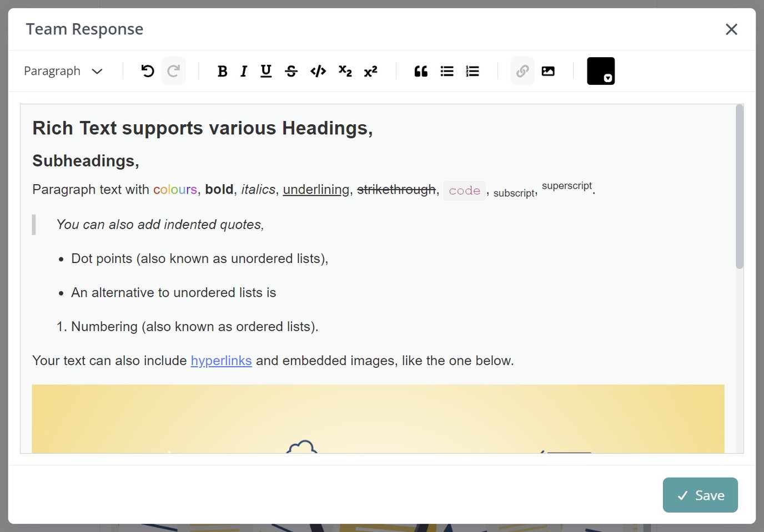Undo the last edit
The image size is (764, 532).
pyautogui.click(x=147, y=70)
